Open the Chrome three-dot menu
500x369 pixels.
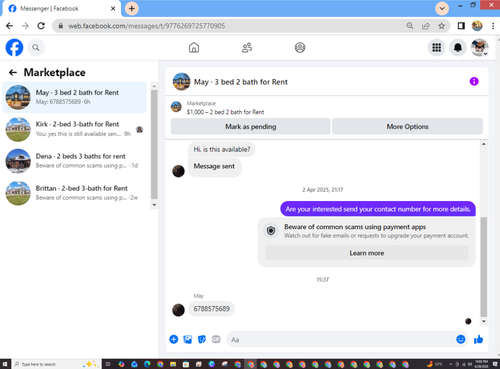(x=493, y=26)
